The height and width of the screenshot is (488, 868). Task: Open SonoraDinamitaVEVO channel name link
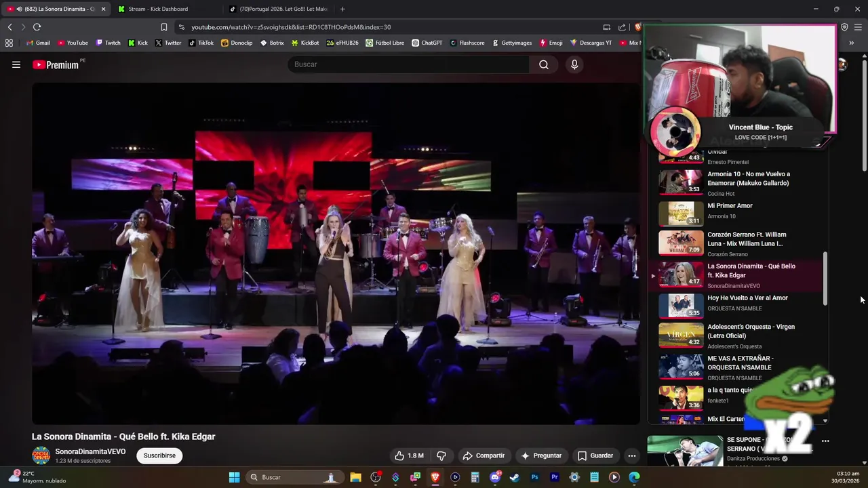click(x=90, y=451)
